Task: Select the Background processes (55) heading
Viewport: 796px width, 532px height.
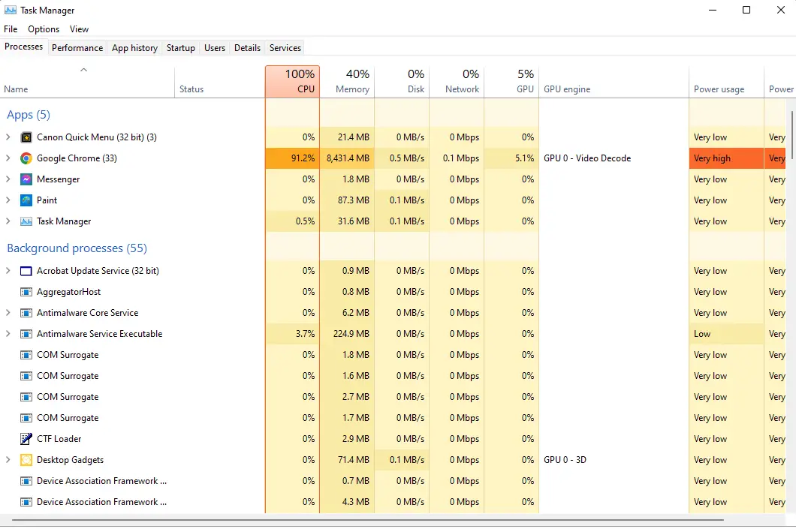Action: (77, 248)
